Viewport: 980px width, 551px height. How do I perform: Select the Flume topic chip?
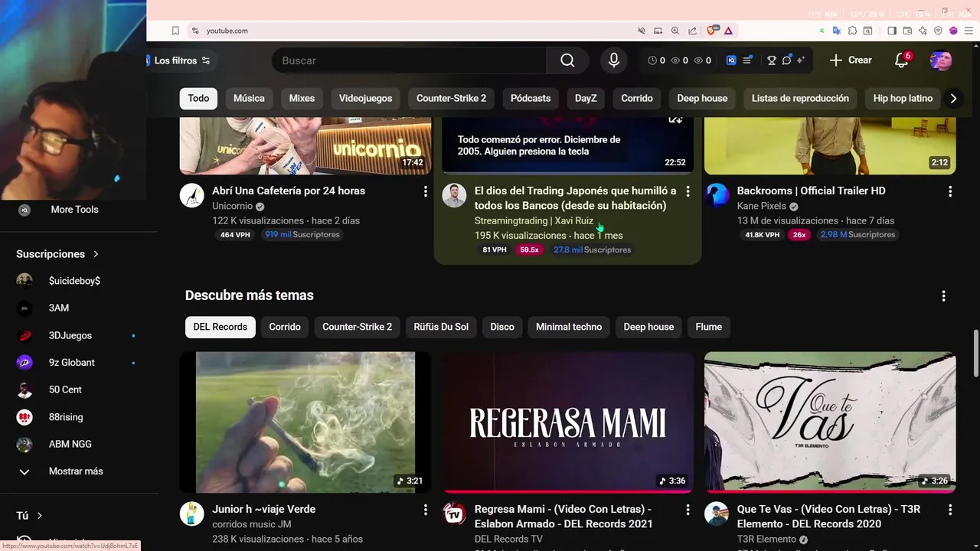(708, 327)
